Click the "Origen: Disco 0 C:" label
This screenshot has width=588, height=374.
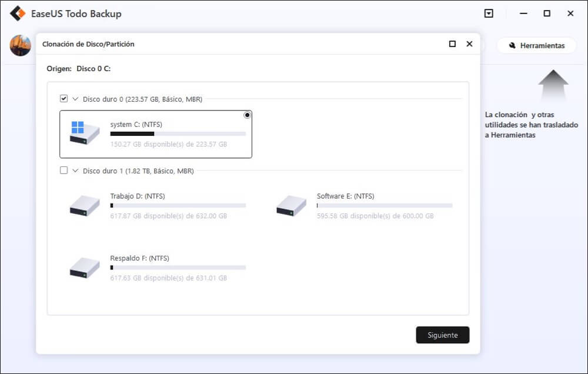coord(79,69)
